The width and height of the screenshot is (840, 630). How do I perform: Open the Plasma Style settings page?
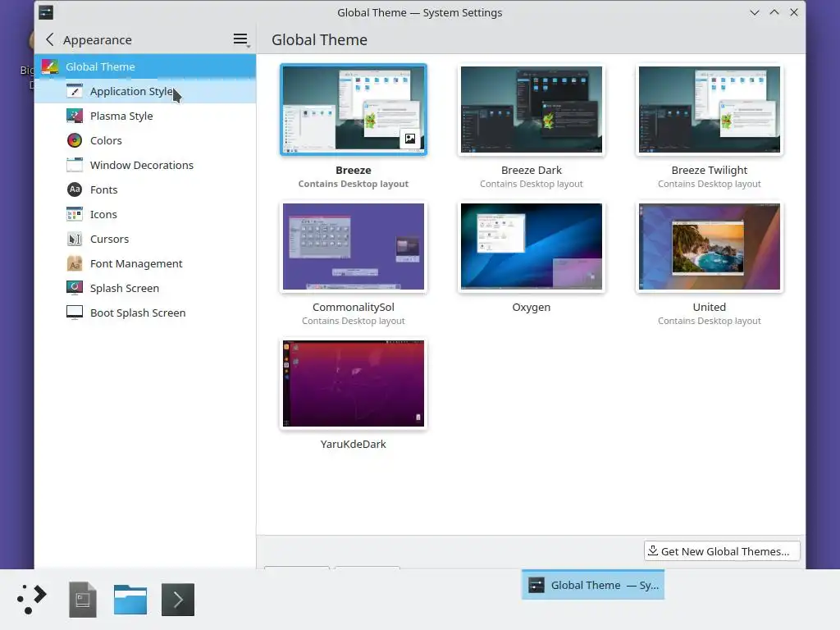click(x=145, y=116)
